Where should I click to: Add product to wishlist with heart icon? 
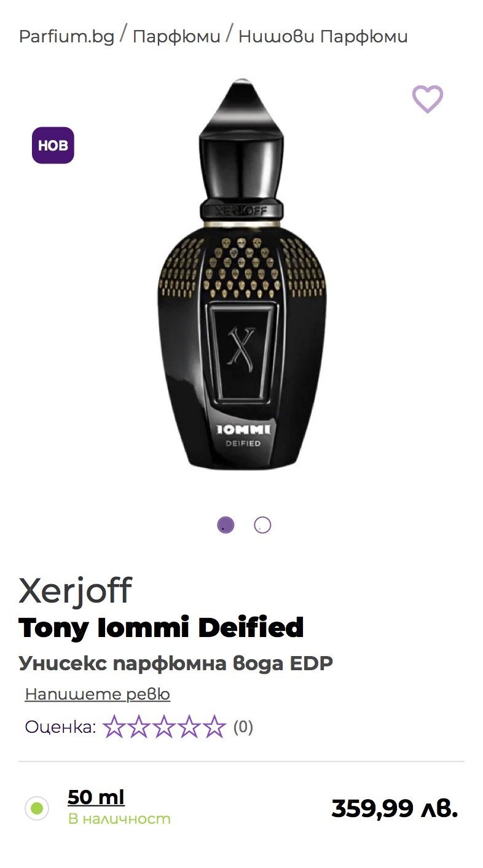pyautogui.click(x=427, y=99)
